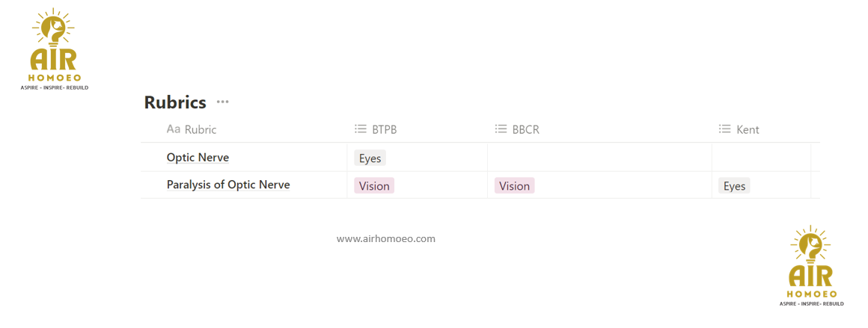The image size is (868, 328).
Task: Select the Eyes tag in the Kent column
Action: 734,186
